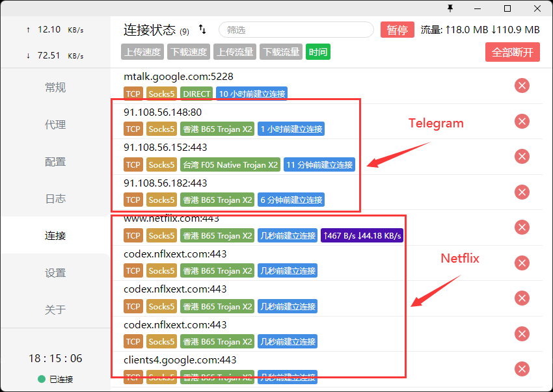Click the sort order arrows icon

202,30
